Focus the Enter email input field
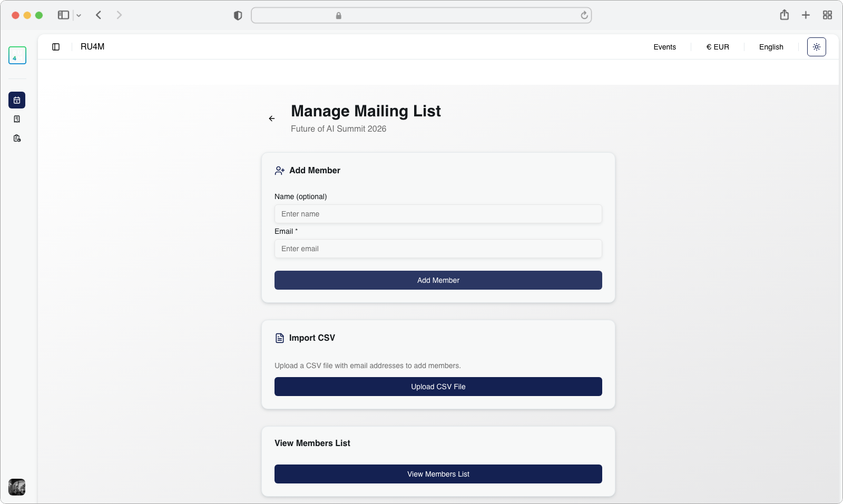The image size is (843, 504). tap(438, 249)
